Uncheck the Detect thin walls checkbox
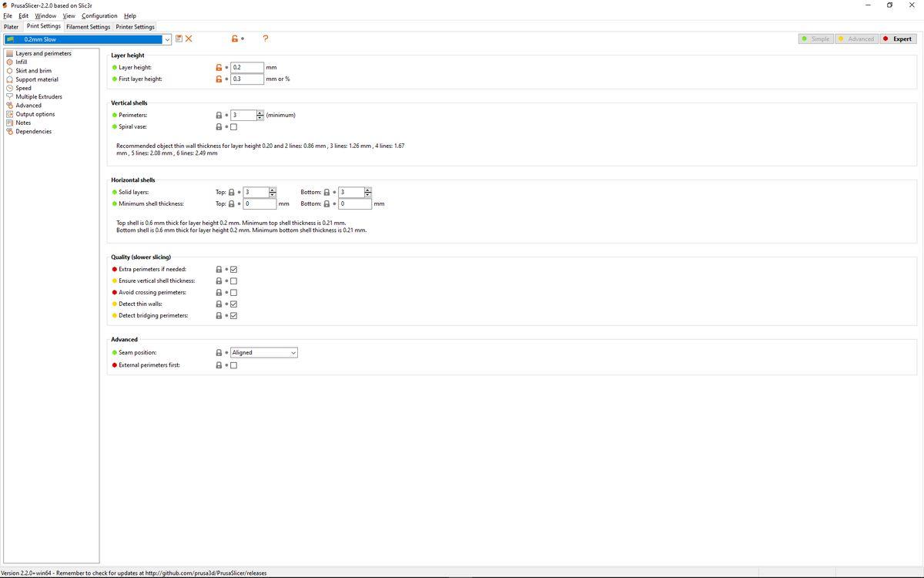924x578 pixels. click(233, 304)
